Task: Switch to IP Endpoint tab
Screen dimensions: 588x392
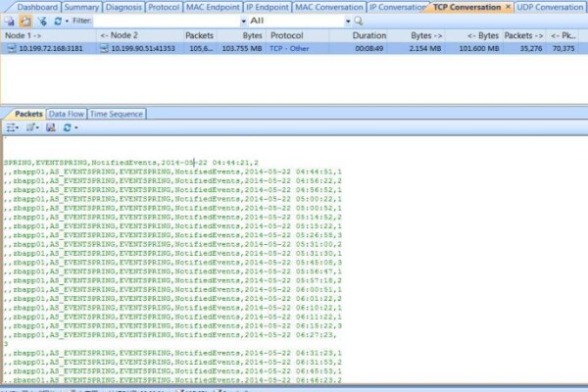Action: tap(268, 7)
